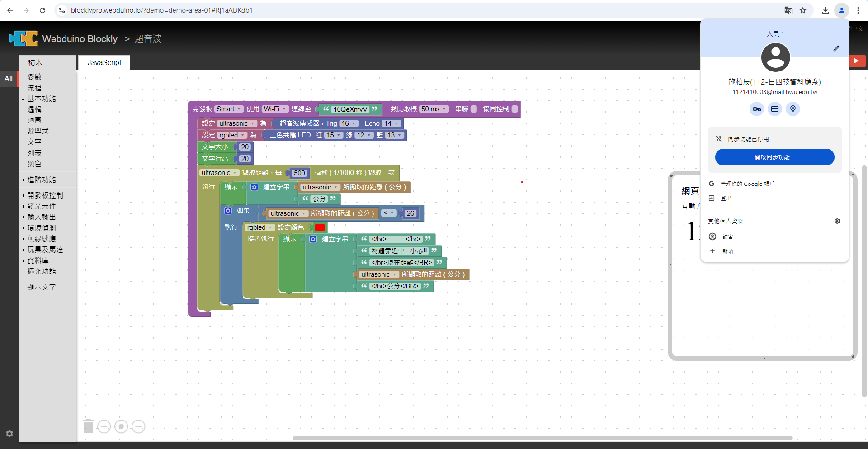Toggle the 串聯 checkbox on board block
The width and height of the screenshot is (868, 449).
[474, 109]
